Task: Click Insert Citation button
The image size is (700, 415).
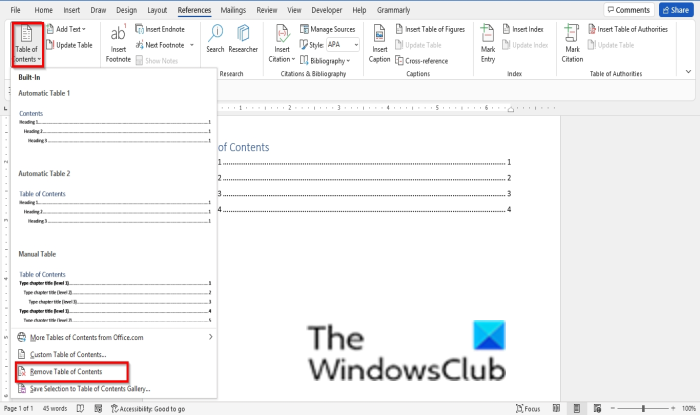Action: pos(282,44)
